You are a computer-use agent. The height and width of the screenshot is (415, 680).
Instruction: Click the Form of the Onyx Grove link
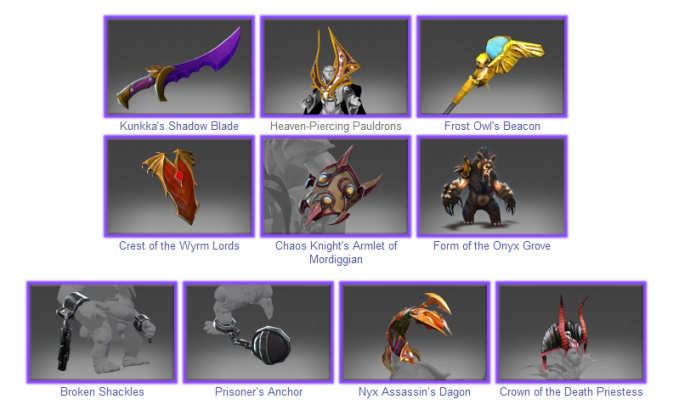click(492, 246)
